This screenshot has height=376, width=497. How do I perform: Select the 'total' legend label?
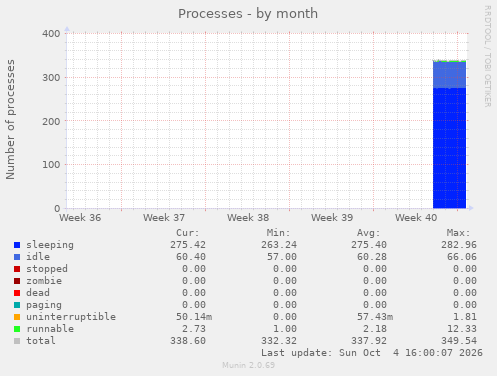point(41,341)
